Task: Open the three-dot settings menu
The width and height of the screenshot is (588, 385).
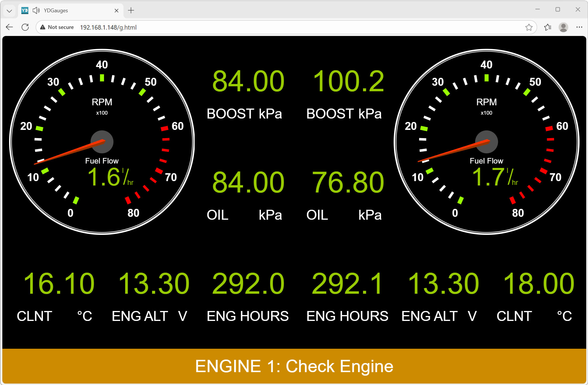Action: click(x=579, y=27)
